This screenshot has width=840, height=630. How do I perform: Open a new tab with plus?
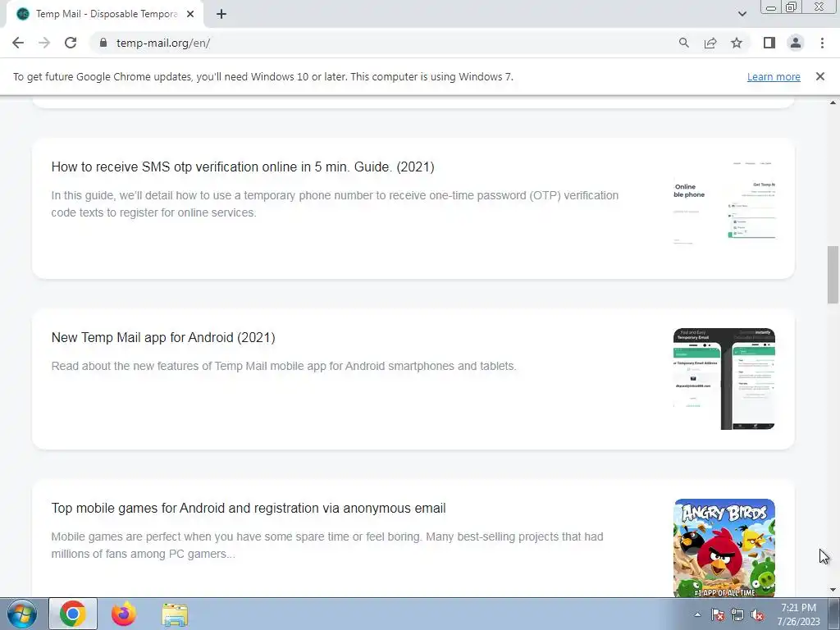point(221,14)
